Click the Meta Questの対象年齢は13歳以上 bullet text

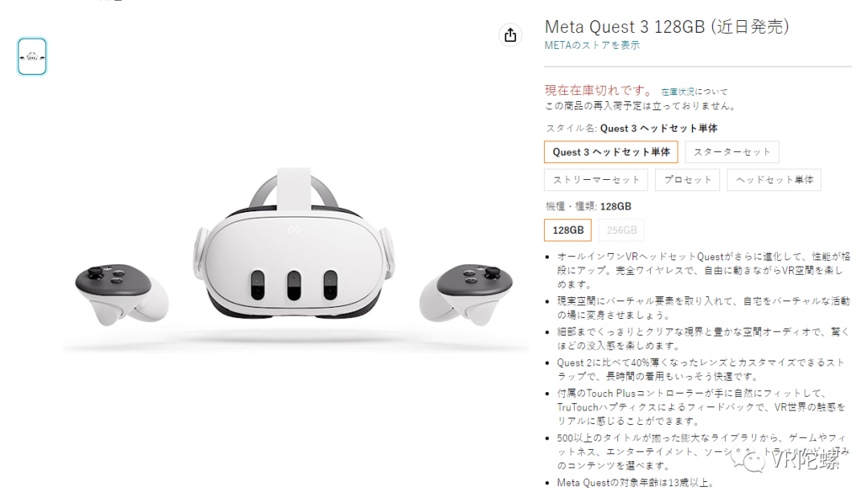point(635,483)
